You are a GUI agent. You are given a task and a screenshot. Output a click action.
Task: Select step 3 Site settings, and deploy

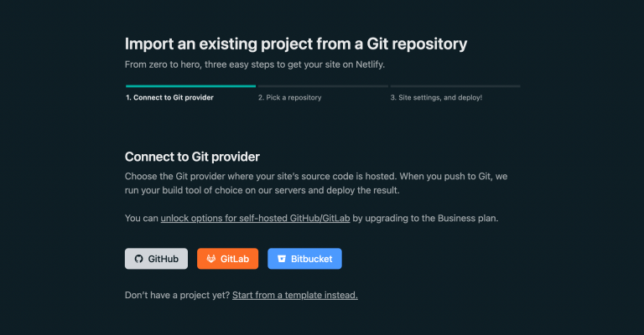[436, 98]
